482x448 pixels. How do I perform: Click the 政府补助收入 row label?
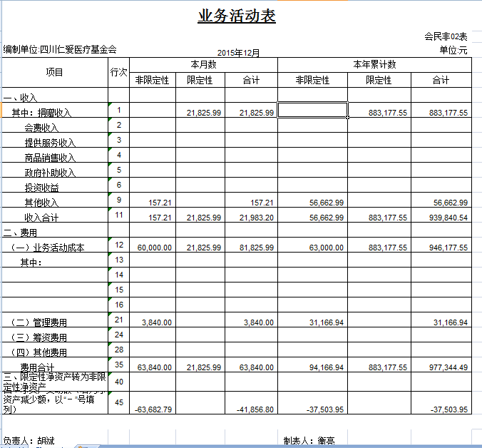(50, 173)
